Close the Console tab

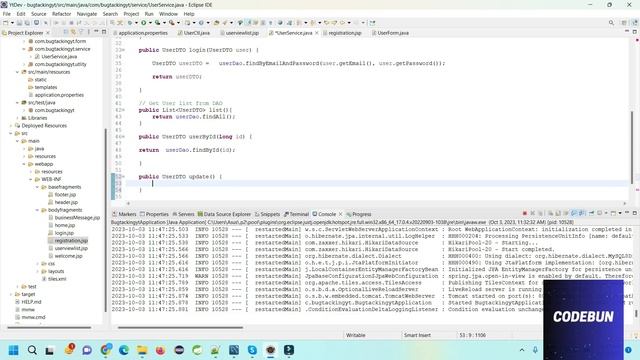click(x=340, y=214)
